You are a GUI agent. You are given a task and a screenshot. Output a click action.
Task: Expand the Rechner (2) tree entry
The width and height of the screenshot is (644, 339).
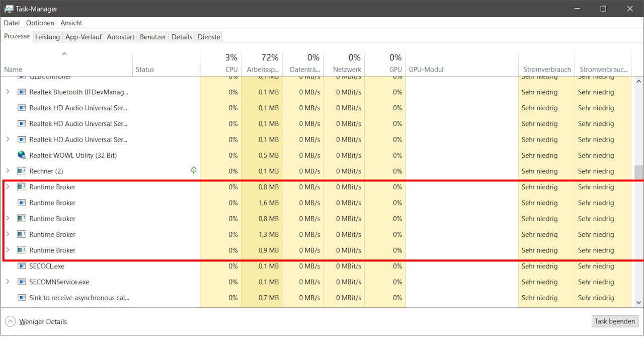(9, 171)
